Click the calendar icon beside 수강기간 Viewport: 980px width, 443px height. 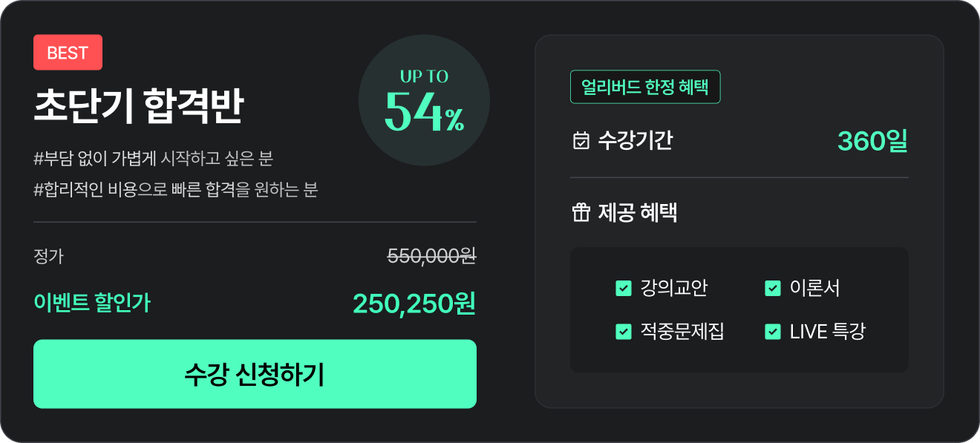click(x=581, y=140)
